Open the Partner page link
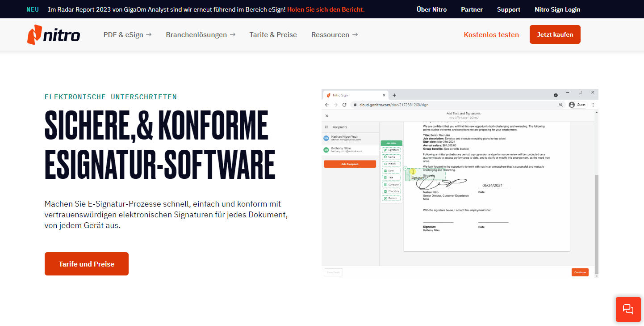Screen dimensions: 644x326 tap(472, 9)
